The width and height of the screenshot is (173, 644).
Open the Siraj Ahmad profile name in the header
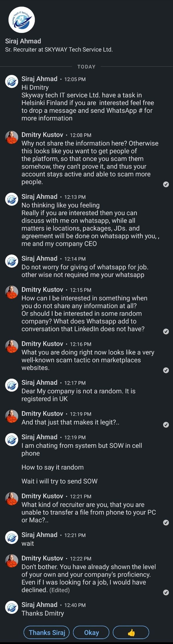pos(23,41)
